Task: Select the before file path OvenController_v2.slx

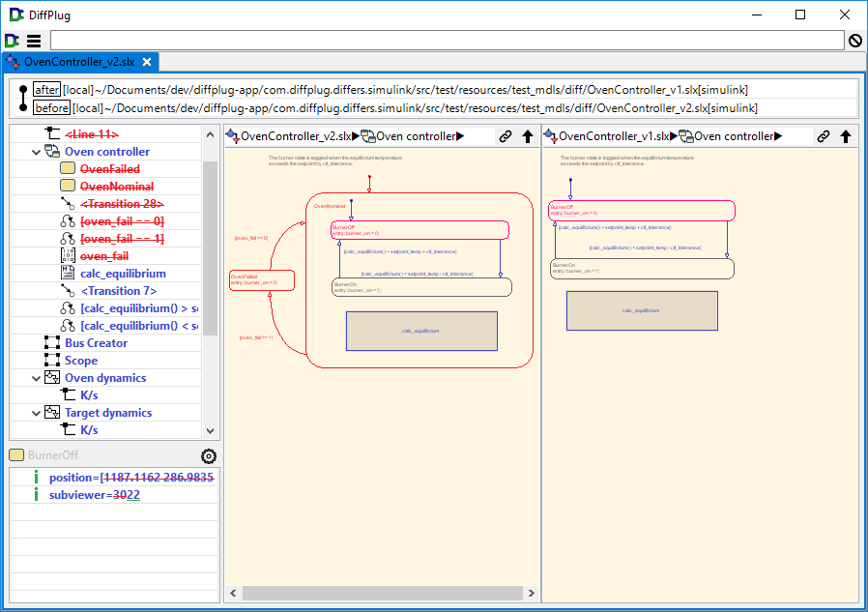Action: coord(415,108)
